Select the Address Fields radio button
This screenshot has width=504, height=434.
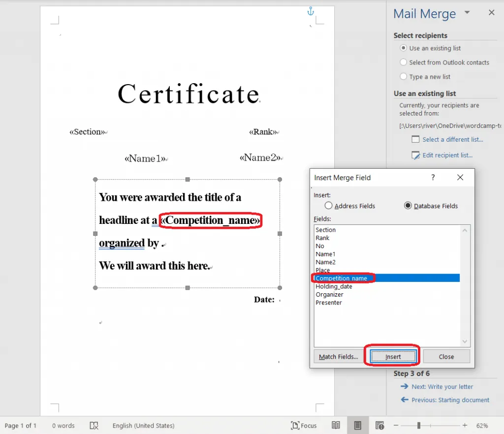[x=329, y=206]
